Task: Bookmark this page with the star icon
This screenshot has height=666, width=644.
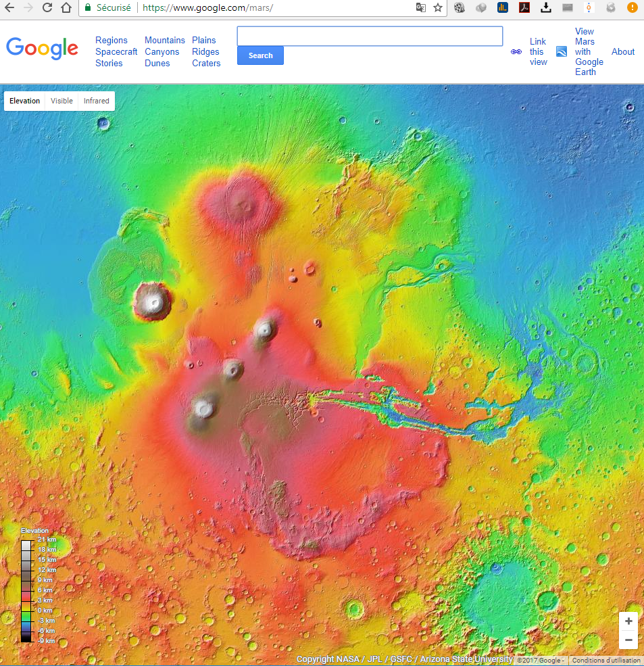Action: click(438, 8)
